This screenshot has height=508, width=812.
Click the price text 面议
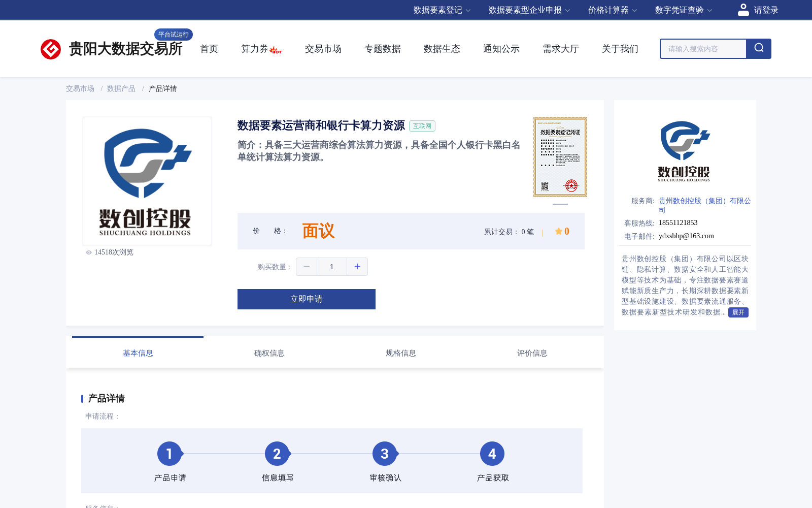pos(319,231)
